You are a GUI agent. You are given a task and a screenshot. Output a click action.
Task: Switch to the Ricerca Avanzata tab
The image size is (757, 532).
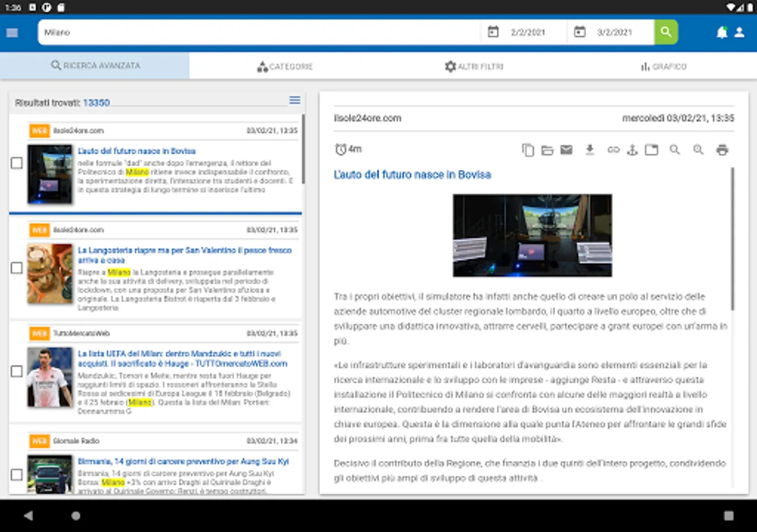[x=95, y=66]
